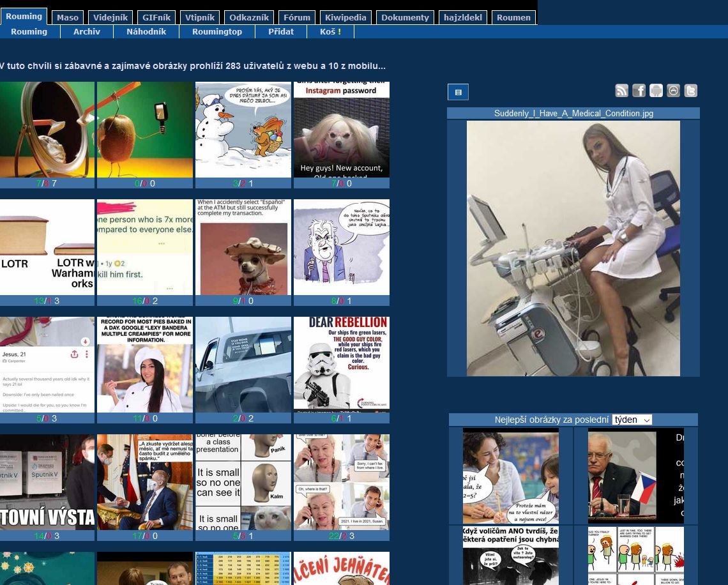Open the top-week man with Czech flag thumbnail
Viewport: 728px width, 585px height.
coord(636,476)
